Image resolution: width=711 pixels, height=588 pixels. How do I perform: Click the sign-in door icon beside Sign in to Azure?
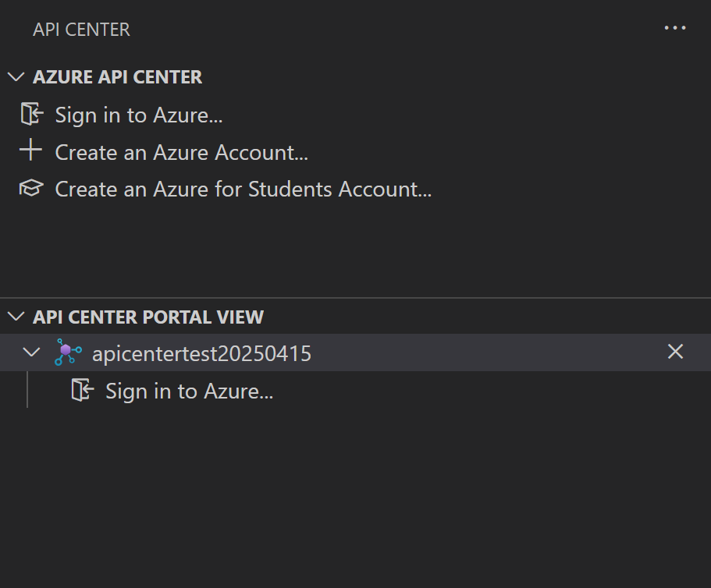(31, 114)
